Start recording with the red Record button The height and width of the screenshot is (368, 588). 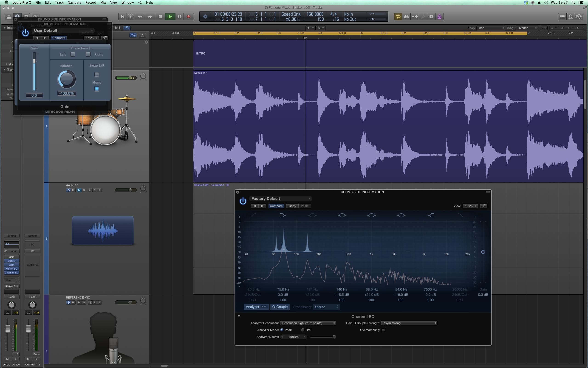click(x=189, y=17)
